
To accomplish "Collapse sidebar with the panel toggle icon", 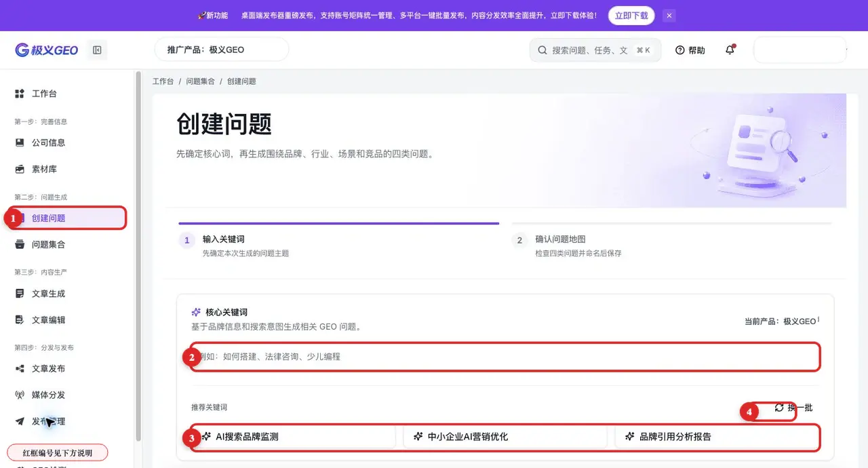I will 97,50.
